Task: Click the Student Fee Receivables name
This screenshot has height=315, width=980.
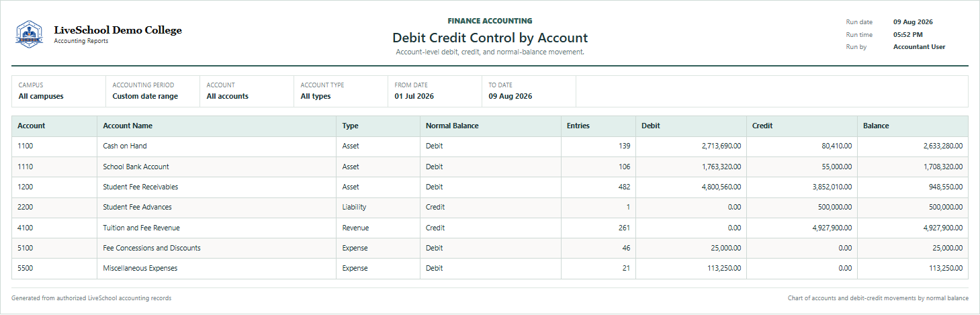Action: tap(140, 187)
